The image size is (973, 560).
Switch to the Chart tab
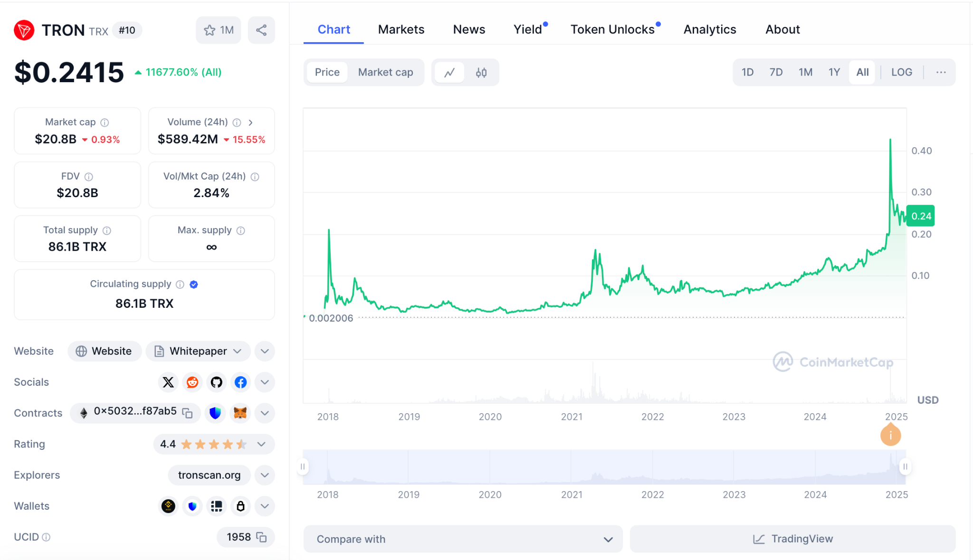pyautogui.click(x=334, y=29)
